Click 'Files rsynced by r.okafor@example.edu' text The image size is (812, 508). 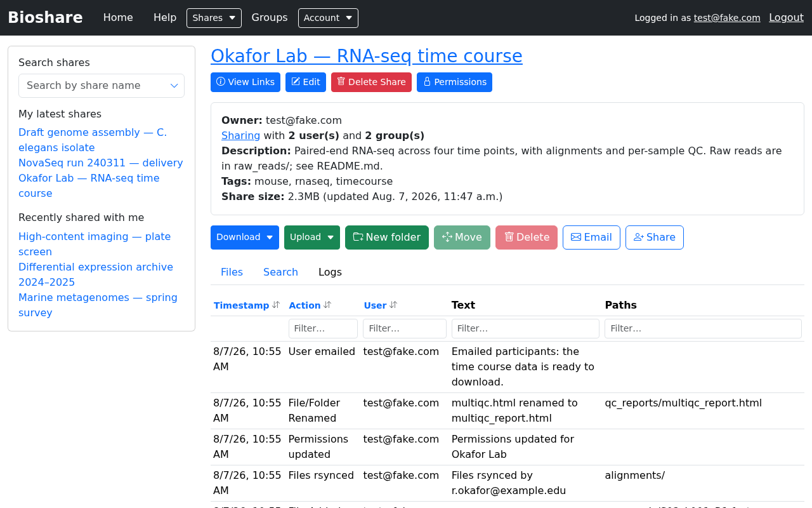click(509, 483)
